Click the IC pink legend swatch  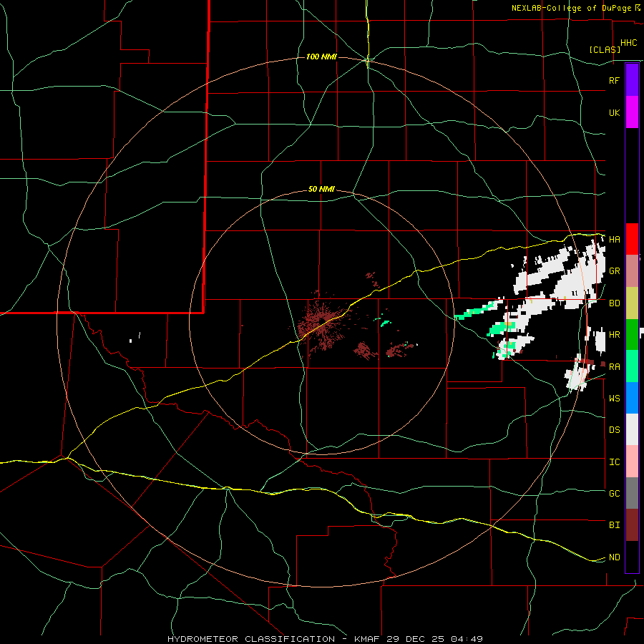coord(632,462)
